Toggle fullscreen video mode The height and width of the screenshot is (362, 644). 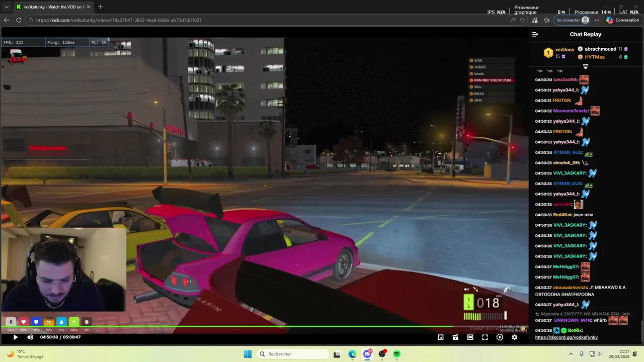tap(485, 337)
